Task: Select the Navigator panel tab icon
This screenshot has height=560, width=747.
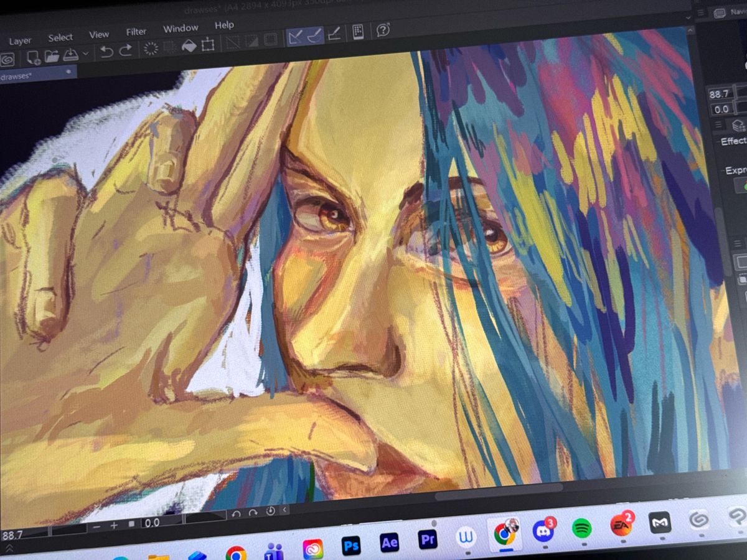Action: (x=720, y=12)
